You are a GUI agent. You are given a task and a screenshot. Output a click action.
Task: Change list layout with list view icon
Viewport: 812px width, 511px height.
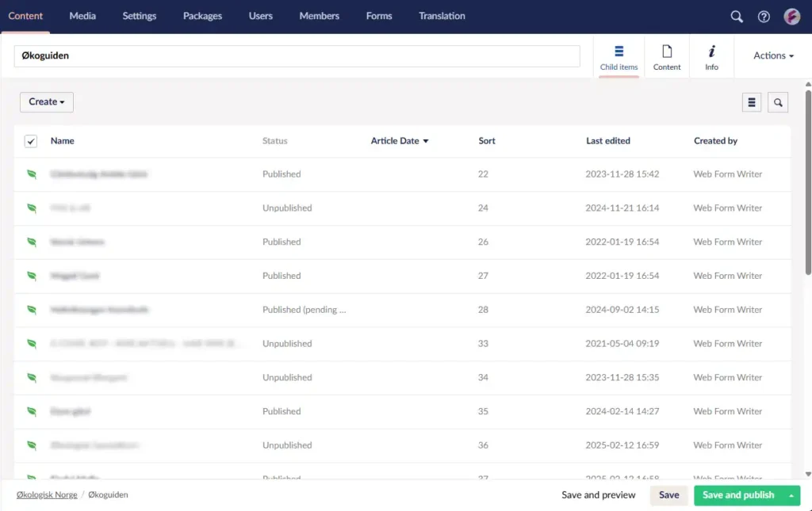point(752,102)
